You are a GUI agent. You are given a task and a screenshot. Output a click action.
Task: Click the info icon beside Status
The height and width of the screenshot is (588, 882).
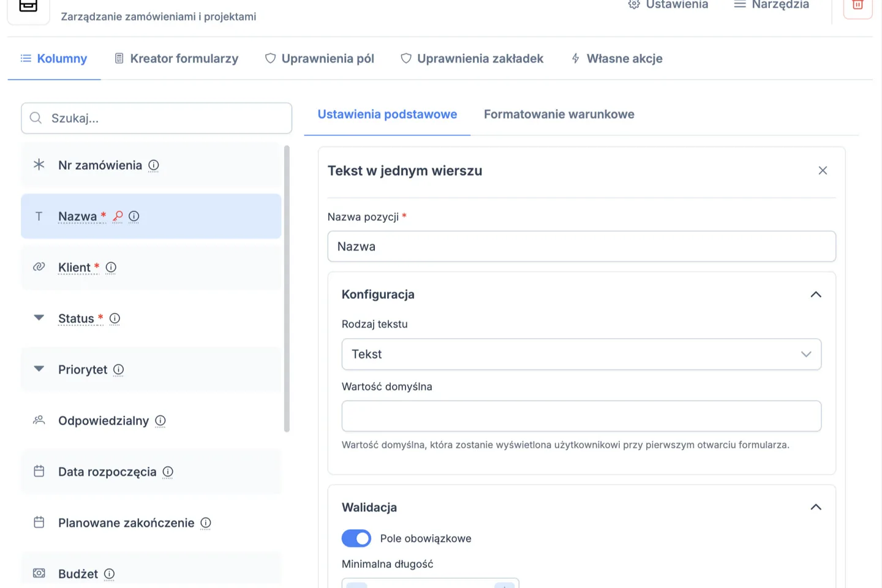(115, 318)
